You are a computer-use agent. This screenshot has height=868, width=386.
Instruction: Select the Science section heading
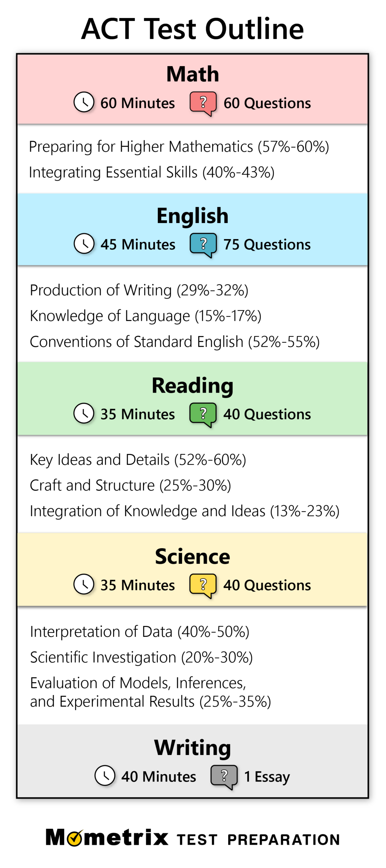coord(192,556)
